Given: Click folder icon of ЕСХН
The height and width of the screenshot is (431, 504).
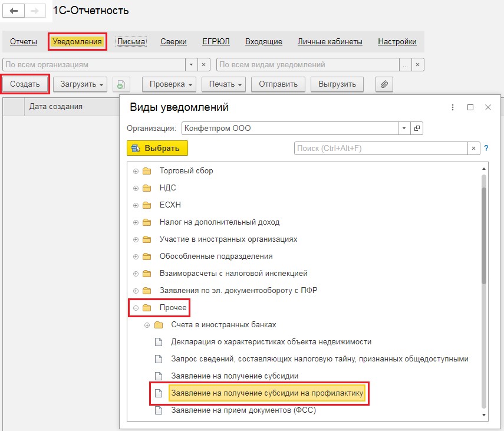Looking at the screenshot, I should click(x=147, y=205).
